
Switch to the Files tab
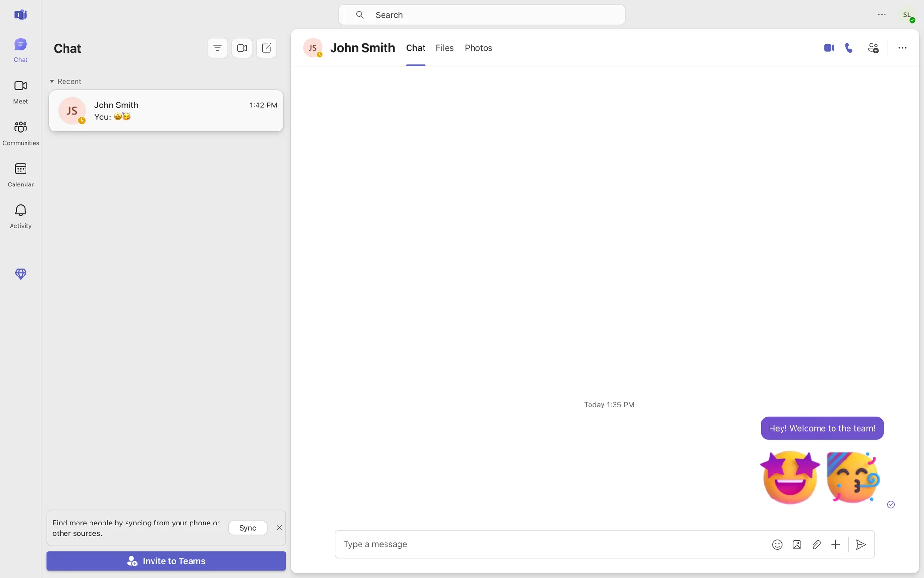[445, 48]
